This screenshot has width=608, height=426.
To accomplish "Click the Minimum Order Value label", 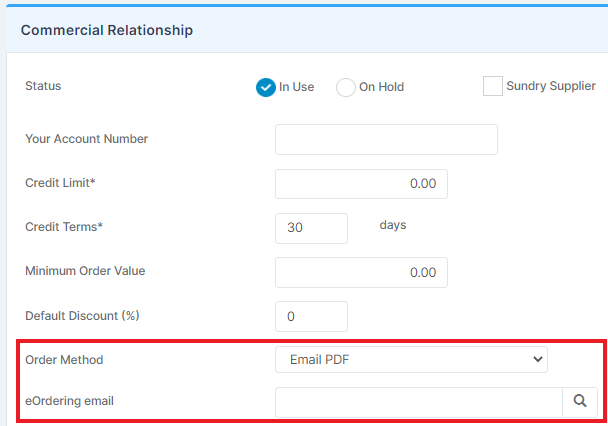I will 85,271.
